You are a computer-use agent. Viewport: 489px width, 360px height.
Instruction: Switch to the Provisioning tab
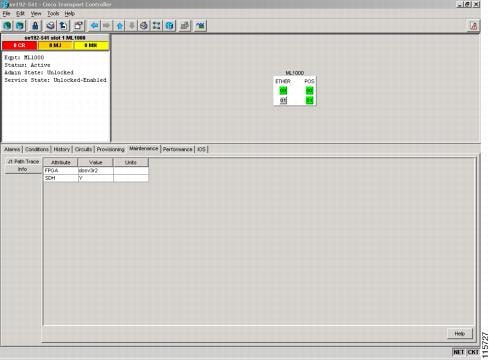[x=110, y=149]
